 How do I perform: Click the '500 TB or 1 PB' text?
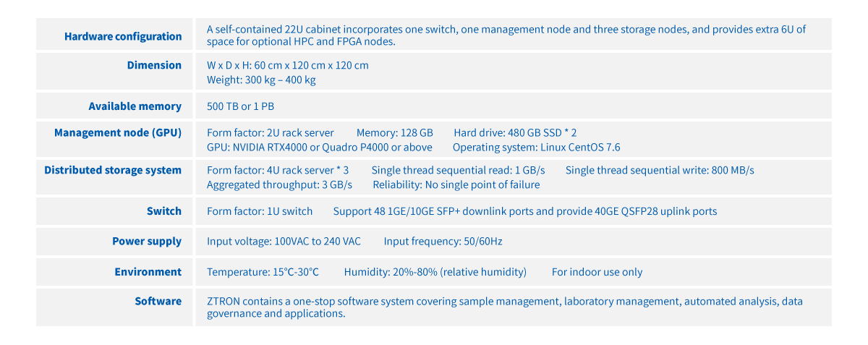[240, 106]
